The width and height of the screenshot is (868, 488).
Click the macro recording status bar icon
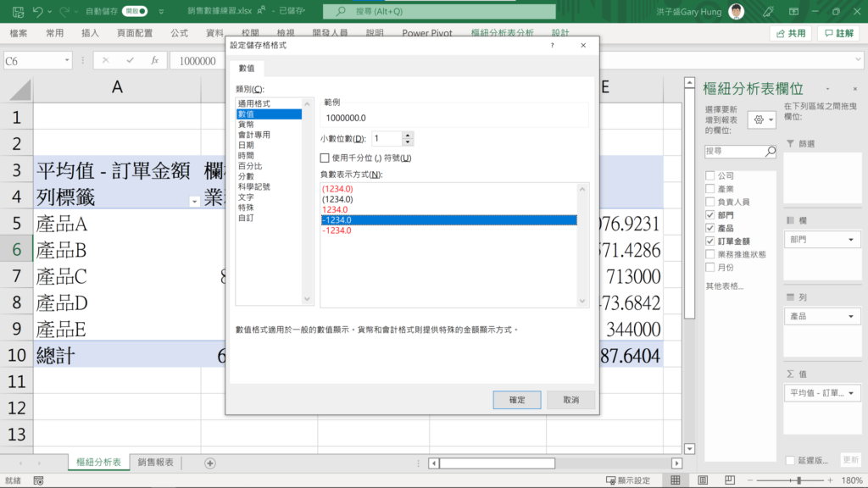coord(38,480)
